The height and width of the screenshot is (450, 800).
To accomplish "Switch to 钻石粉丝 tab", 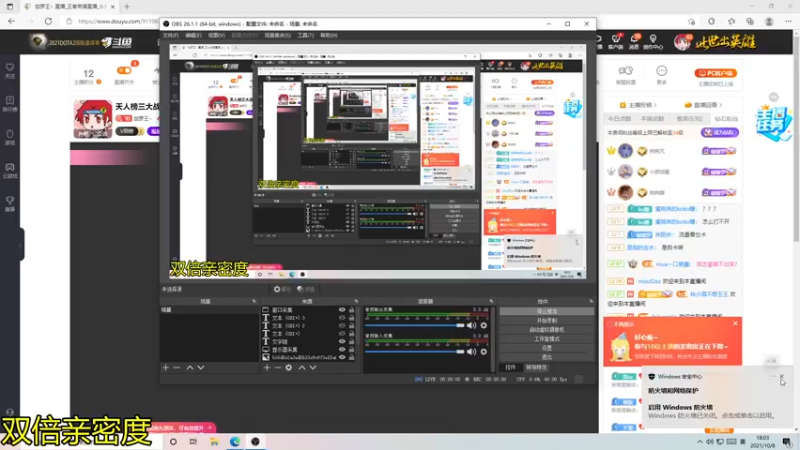I will coord(726,119).
